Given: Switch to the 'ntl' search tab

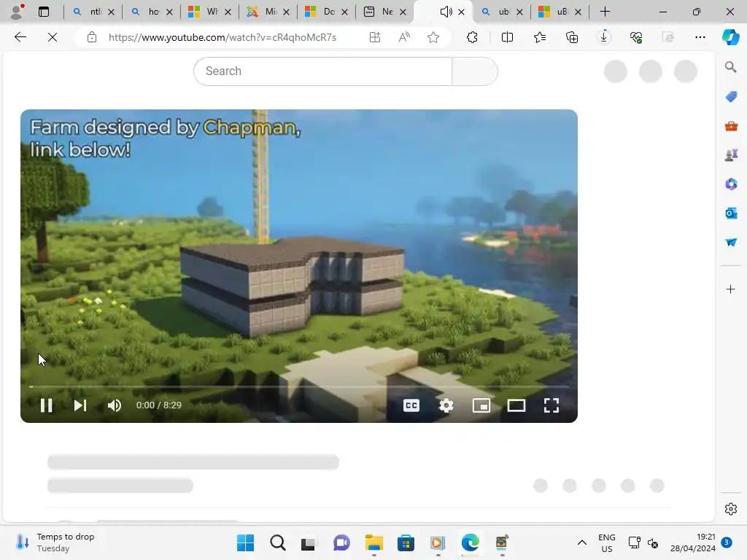Looking at the screenshot, I should [90, 12].
